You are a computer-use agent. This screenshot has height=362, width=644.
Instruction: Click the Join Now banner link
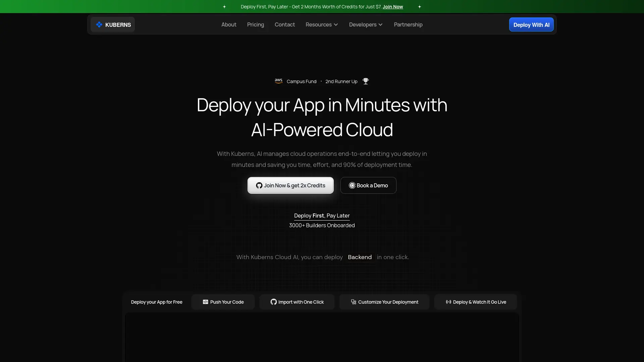[x=392, y=6]
